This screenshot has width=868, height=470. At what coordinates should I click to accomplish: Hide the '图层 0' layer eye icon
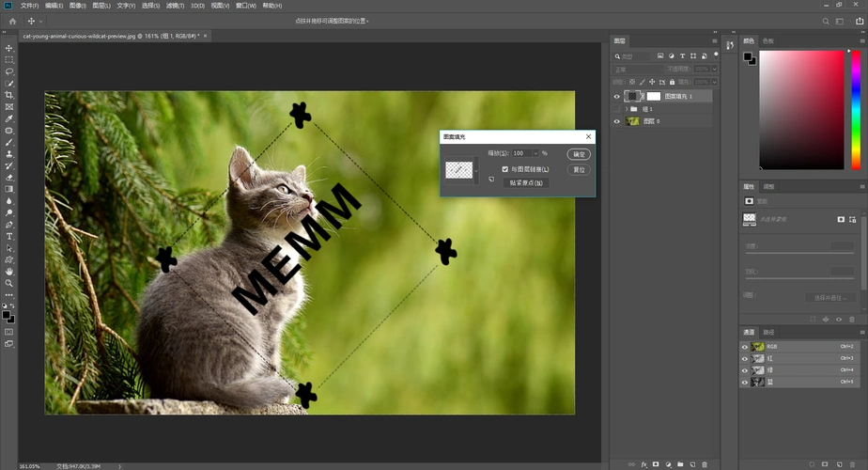click(617, 121)
